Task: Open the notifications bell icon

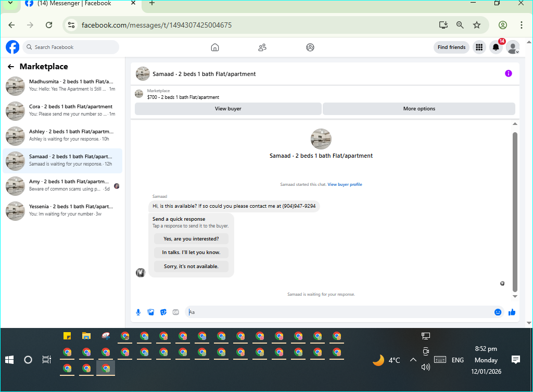Action: tap(496, 47)
